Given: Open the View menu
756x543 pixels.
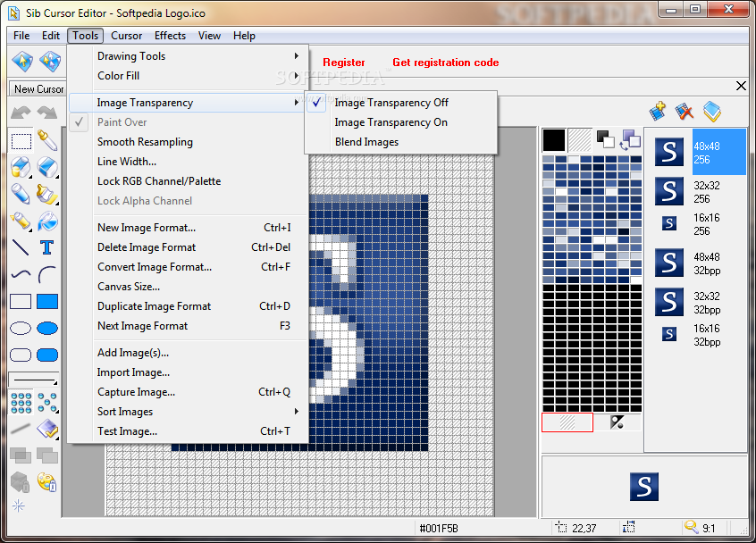Looking at the screenshot, I should [x=209, y=36].
